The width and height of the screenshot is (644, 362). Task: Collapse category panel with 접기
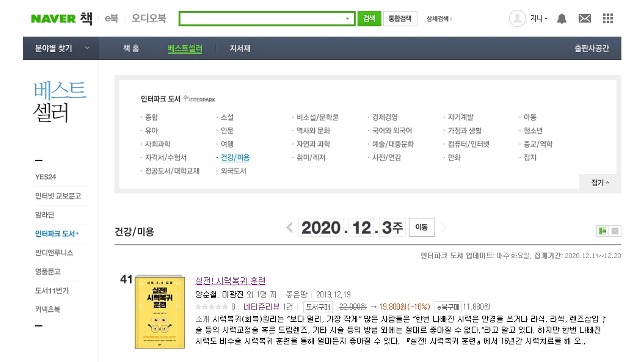600,183
